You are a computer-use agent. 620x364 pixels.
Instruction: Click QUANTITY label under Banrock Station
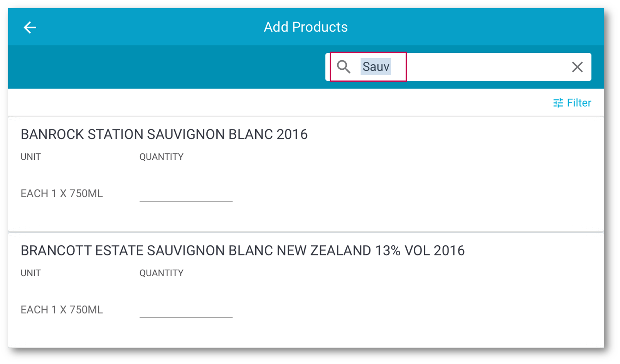click(x=161, y=157)
